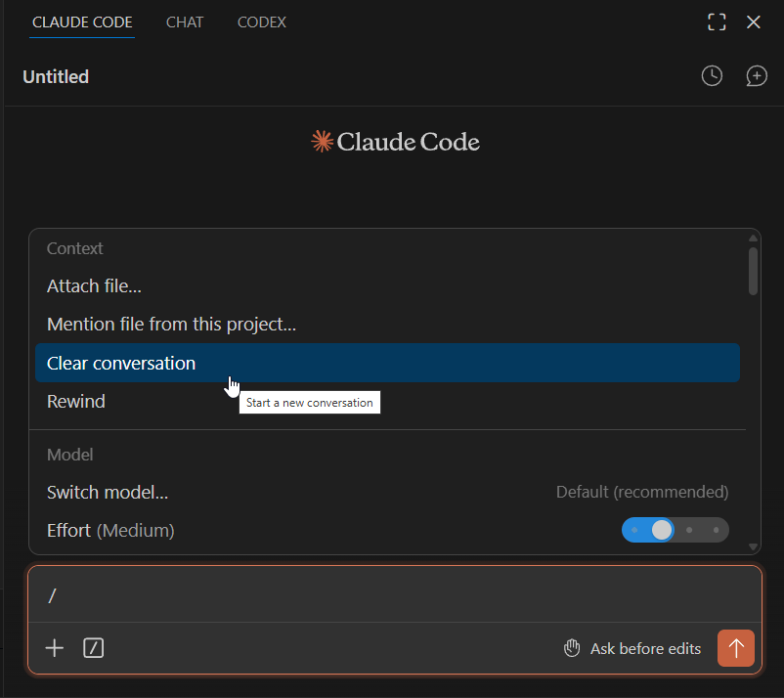
Task: Toggle the Ask before edits mode
Action: click(632, 648)
